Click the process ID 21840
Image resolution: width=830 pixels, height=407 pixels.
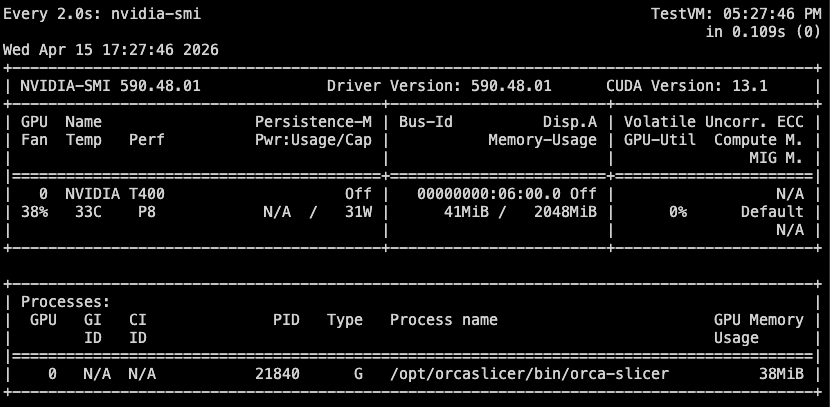277,374
